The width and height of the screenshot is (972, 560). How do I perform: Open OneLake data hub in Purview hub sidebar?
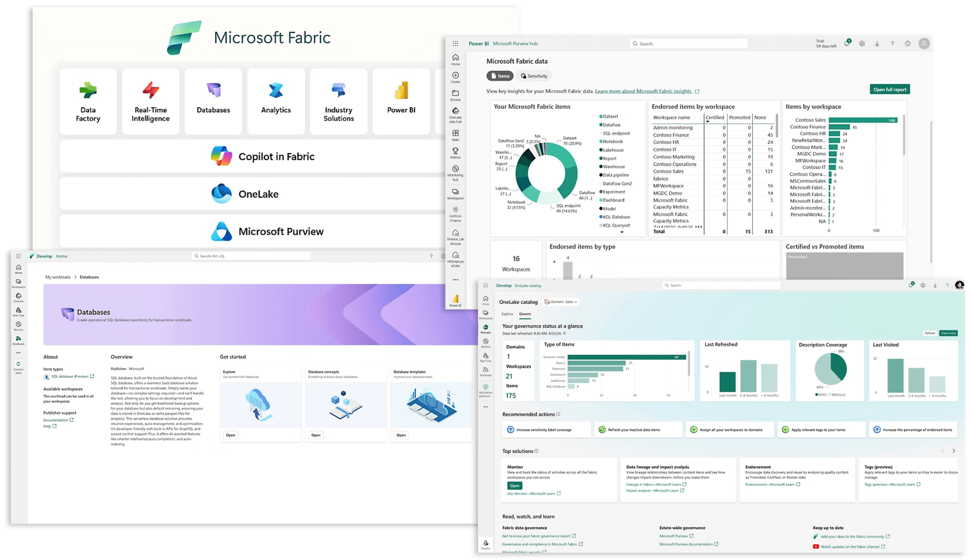point(455,115)
